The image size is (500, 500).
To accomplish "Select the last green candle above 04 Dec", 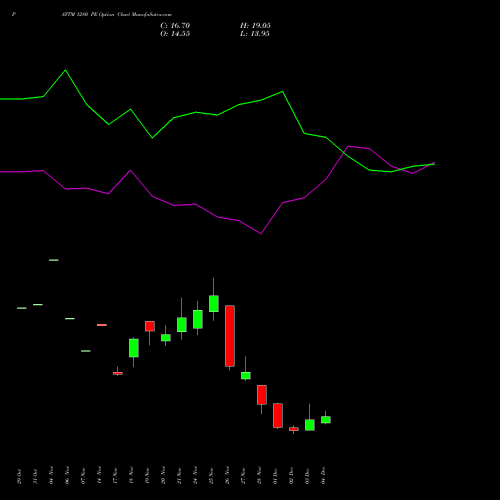I will coord(326,420).
